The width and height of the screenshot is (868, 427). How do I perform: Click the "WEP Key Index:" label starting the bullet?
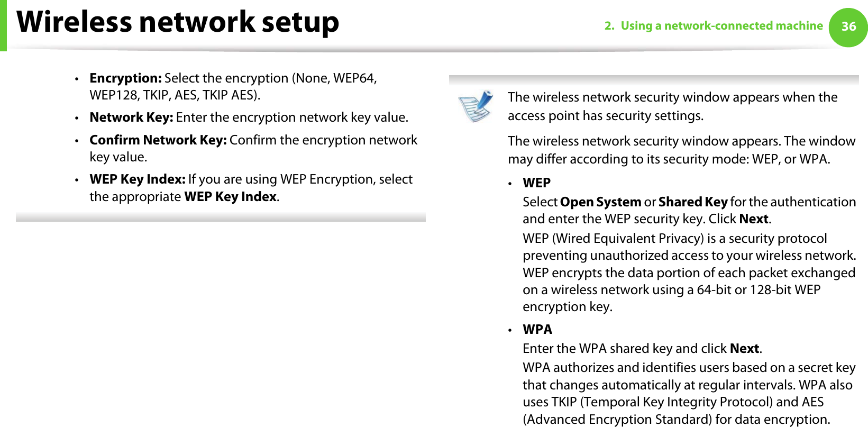coord(138,179)
